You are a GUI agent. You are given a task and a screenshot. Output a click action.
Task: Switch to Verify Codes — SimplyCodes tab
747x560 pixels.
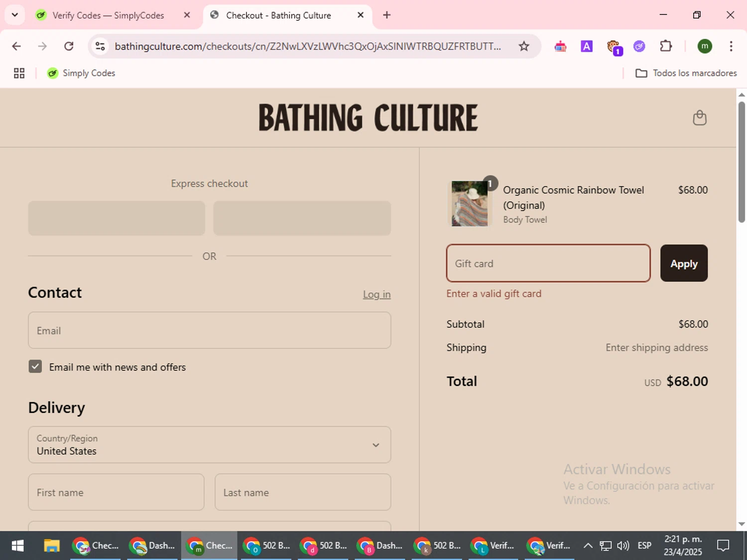(x=108, y=15)
